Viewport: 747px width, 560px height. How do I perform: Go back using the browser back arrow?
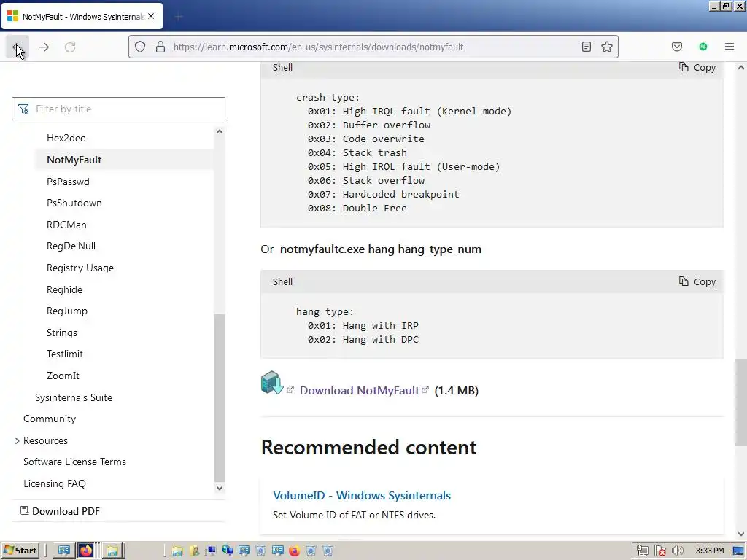pyautogui.click(x=18, y=47)
